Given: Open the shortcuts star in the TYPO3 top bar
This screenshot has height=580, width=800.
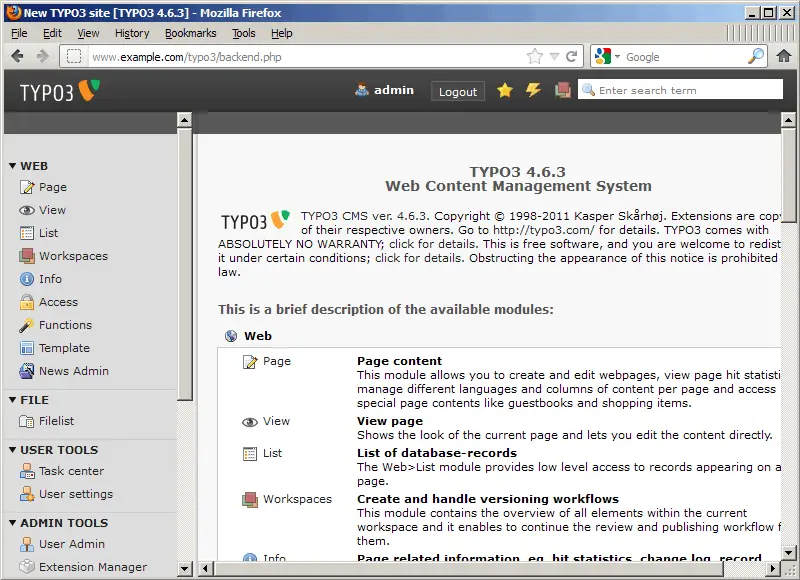Looking at the screenshot, I should pos(505,90).
